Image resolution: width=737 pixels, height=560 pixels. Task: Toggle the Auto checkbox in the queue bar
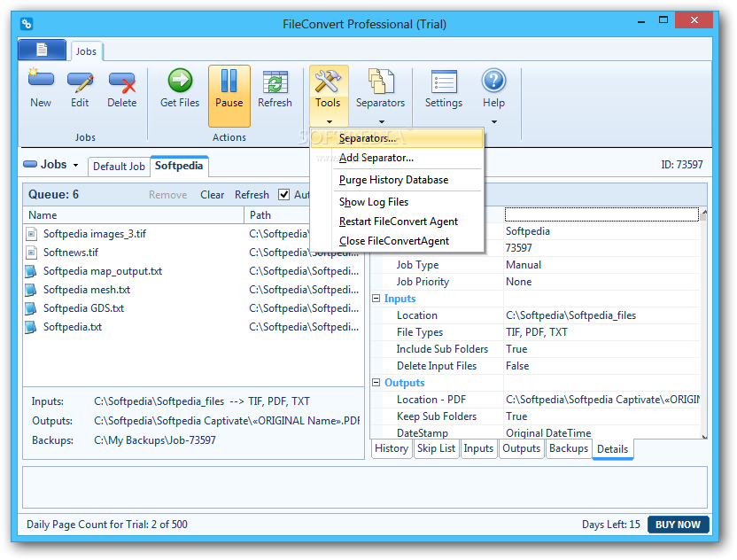[x=283, y=195]
